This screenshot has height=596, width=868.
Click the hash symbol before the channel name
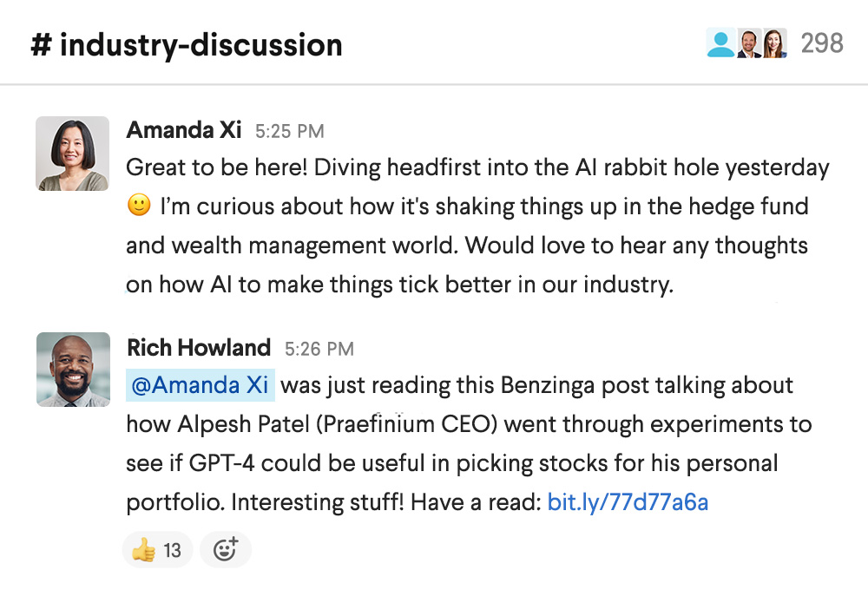(41, 44)
